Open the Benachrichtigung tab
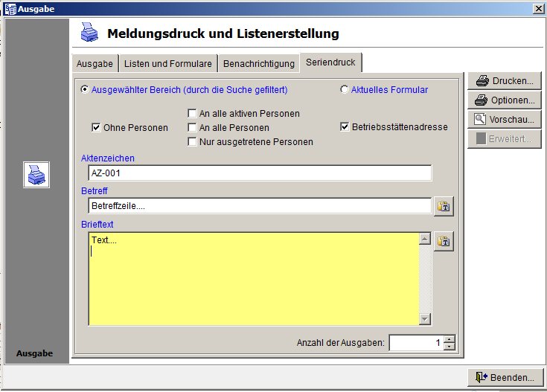Screen dimensions: 547x392 (259, 64)
